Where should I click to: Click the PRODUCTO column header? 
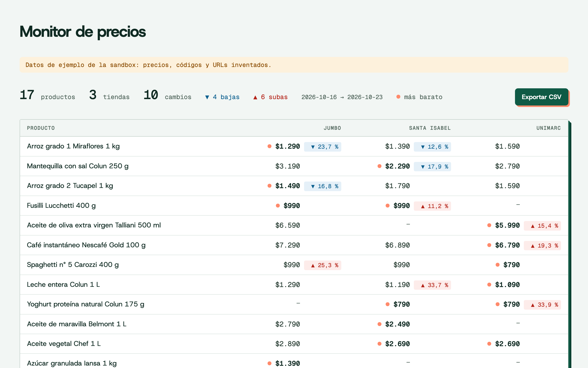41,128
